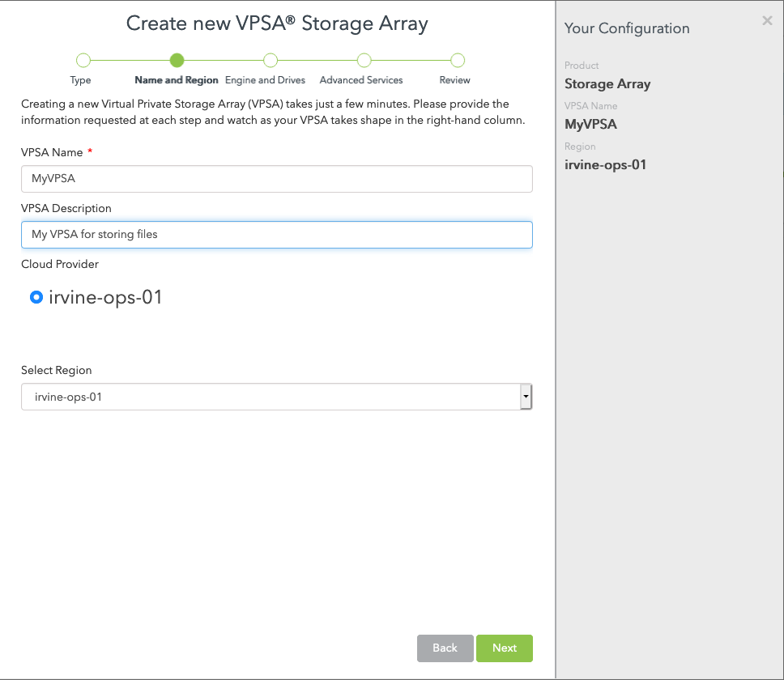Close the Your Configuration panel

click(x=767, y=20)
